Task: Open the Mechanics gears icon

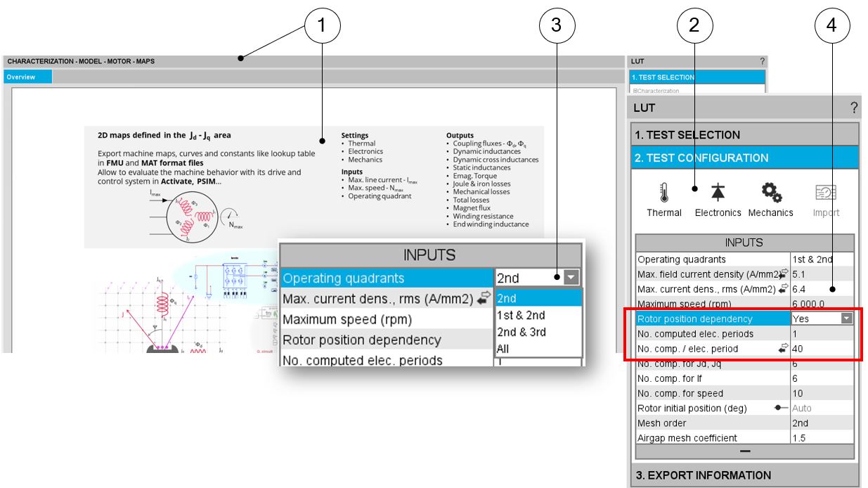Action: [x=770, y=193]
